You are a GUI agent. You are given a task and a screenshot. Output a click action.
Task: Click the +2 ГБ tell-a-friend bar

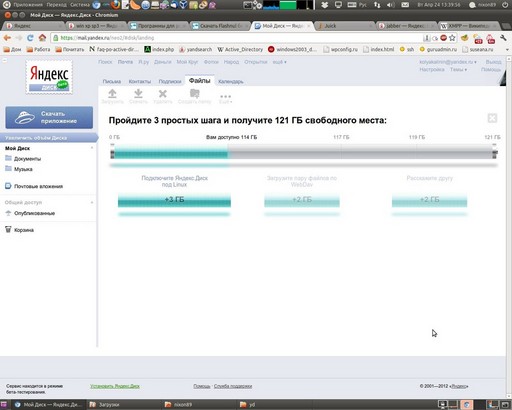[429, 200]
